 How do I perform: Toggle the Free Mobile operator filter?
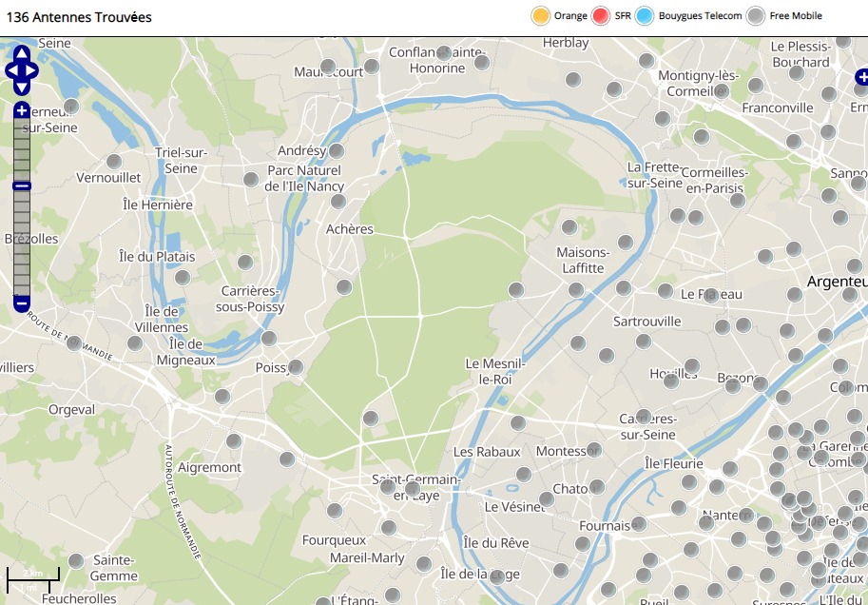(x=756, y=16)
